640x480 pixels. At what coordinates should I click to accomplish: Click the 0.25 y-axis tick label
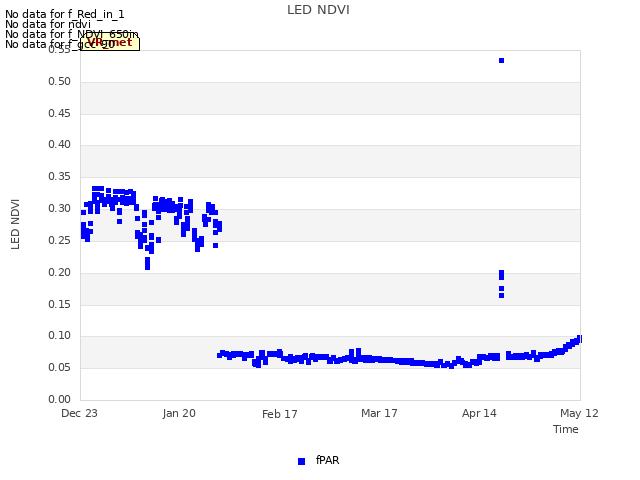[x=60, y=240]
